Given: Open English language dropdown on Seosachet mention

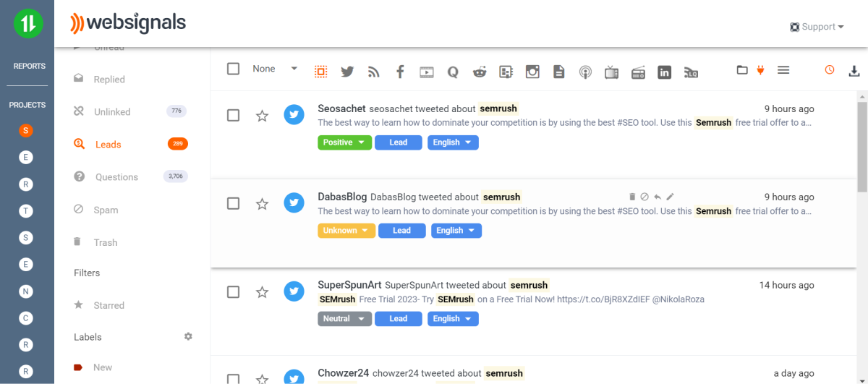Looking at the screenshot, I should tap(452, 142).
